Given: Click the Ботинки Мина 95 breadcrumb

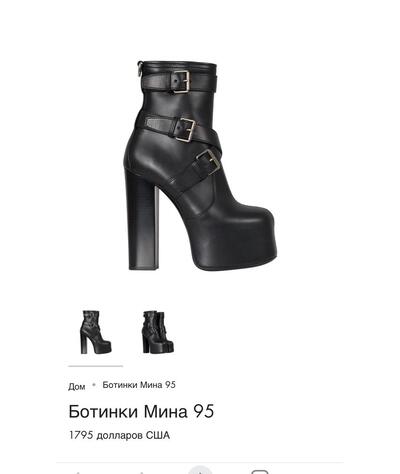Looking at the screenshot, I should pyautogui.click(x=139, y=385).
